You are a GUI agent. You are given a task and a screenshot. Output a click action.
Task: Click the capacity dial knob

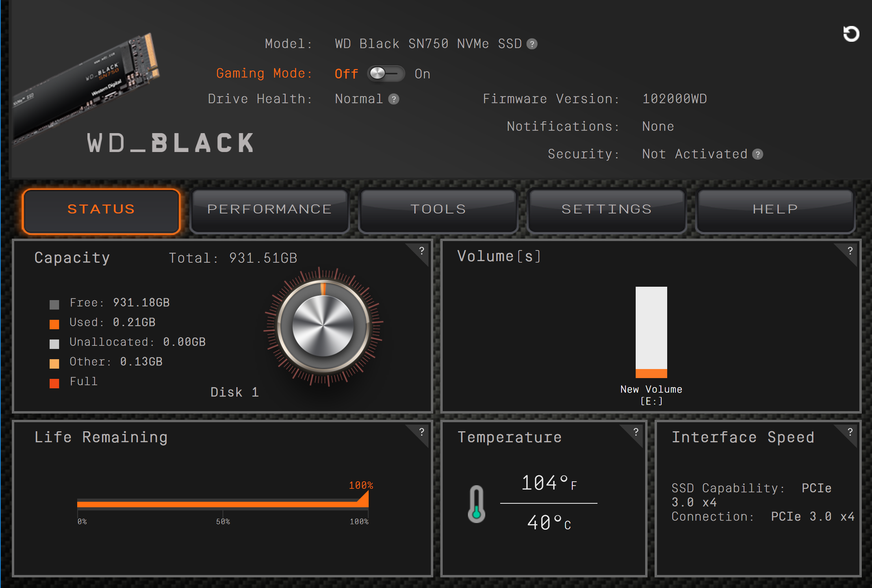tap(323, 326)
